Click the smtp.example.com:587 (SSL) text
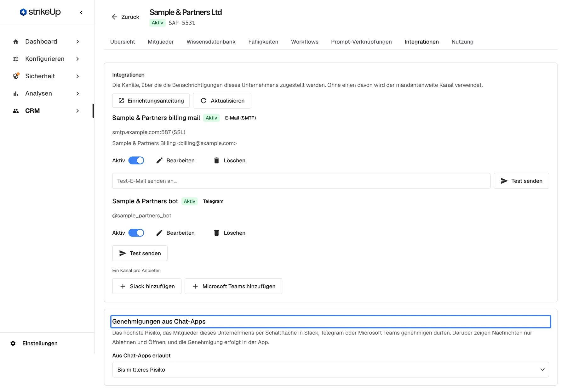Image resolution: width=567 pixels, height=392 pixels. (149, 132)
